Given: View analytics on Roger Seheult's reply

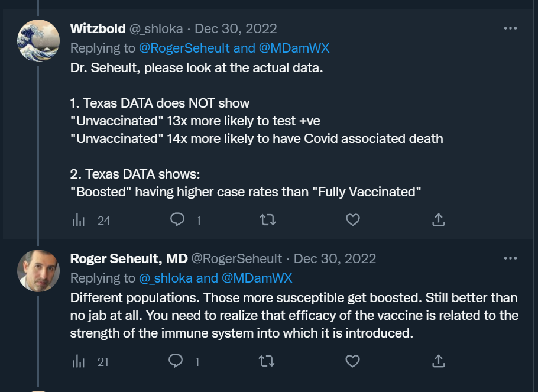Looking at the screenshot, I should coord(80,360).
